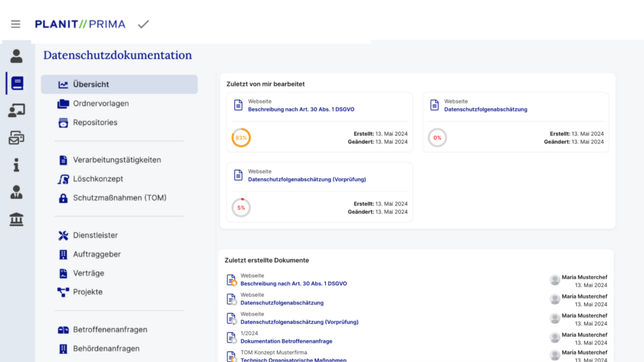This screenshot has width=644, height=362.
Task: Open the Dienstleister page
Action: (x=95, y=235)
